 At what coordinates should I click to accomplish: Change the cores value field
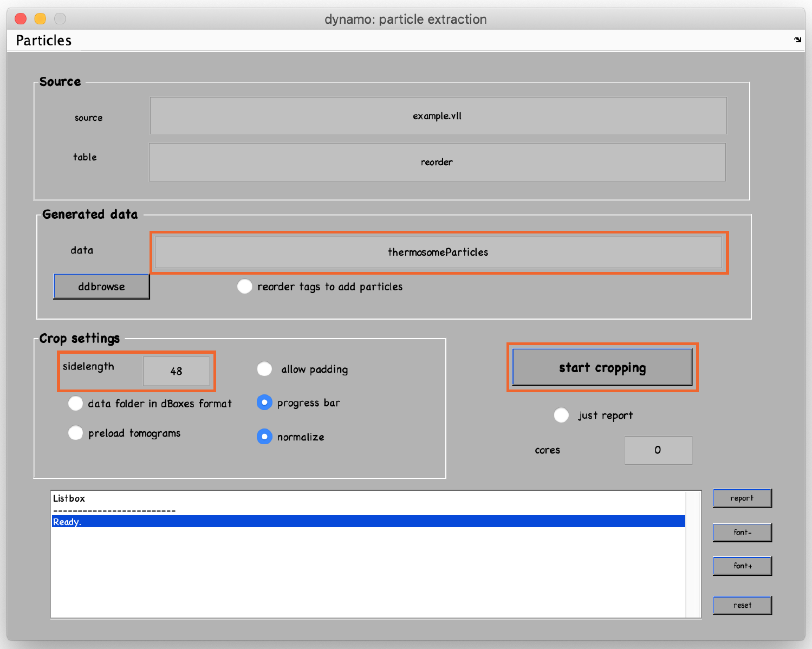coord(658,450)
